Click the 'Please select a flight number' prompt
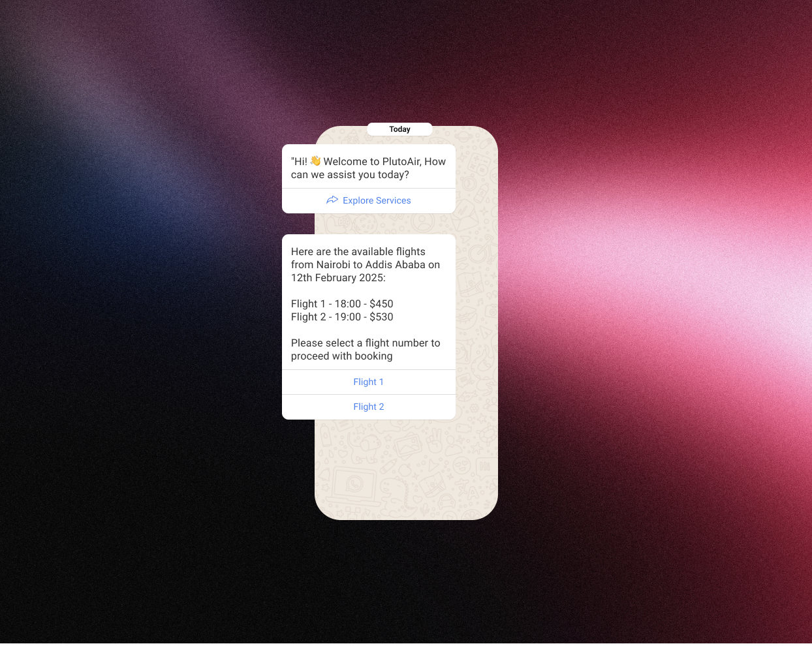Image resolution: width=812 pixels, height=646 pixels. pyautogui.click(x=366, y=343)
